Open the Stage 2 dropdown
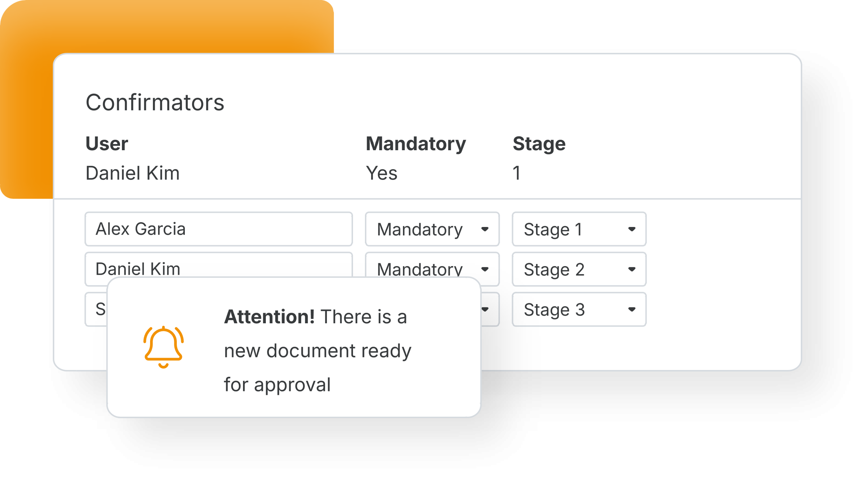868x484 pixels. coord(579,269)
